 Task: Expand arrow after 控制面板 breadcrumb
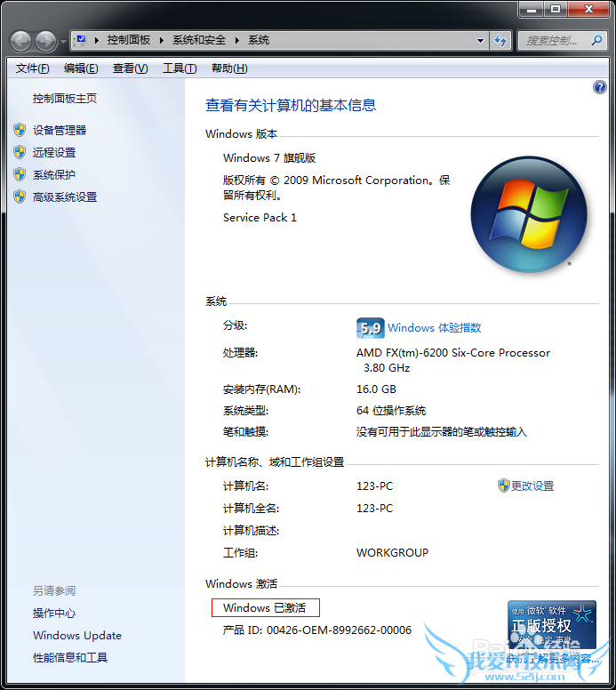162,41
